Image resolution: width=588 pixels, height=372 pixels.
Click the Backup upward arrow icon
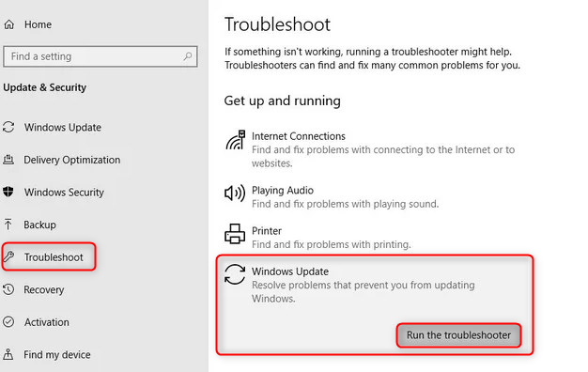click(x=8, y=225)
